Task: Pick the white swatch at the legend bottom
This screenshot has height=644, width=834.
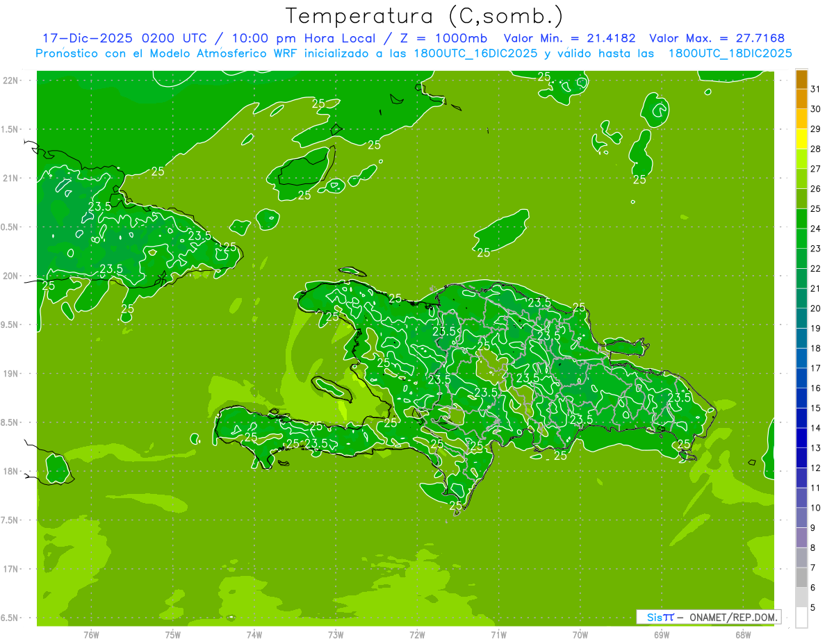Action: (x=801, y=617)
